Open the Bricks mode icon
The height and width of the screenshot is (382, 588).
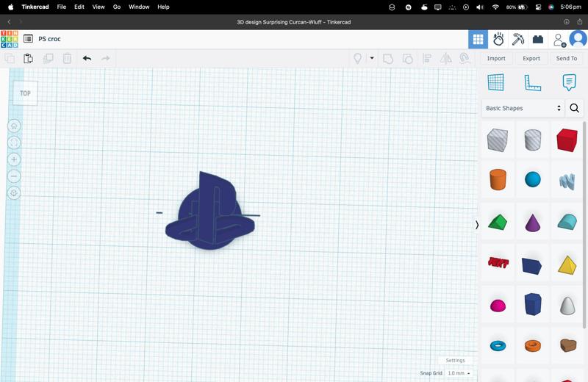(538, 40)
